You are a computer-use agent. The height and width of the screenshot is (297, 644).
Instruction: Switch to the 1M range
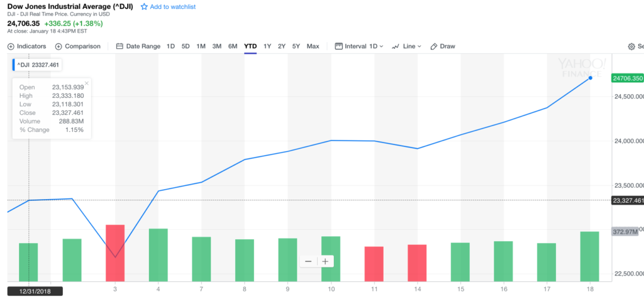click(x=201, y=46)
